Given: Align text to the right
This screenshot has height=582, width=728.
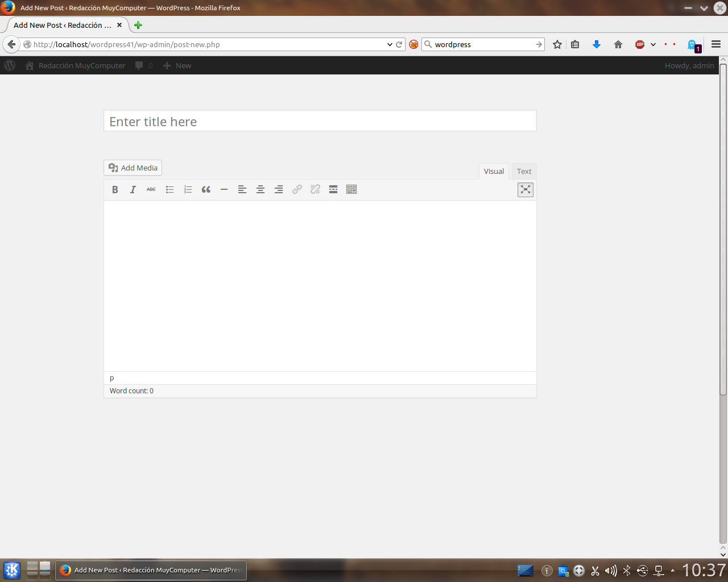Looking at the screenshot, I should (x=279, y=189).
